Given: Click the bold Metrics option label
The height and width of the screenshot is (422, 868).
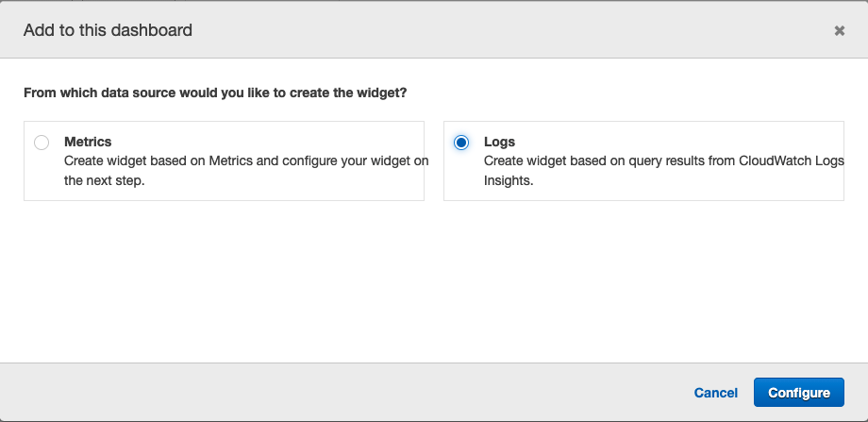Looking at the screenshot, I should pos(88,142).
